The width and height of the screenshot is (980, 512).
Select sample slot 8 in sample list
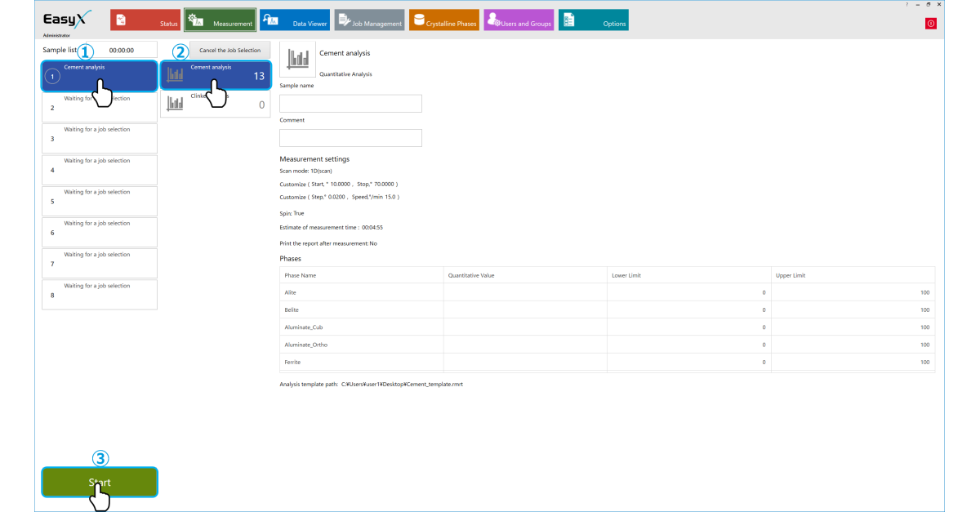pos(99,295)
